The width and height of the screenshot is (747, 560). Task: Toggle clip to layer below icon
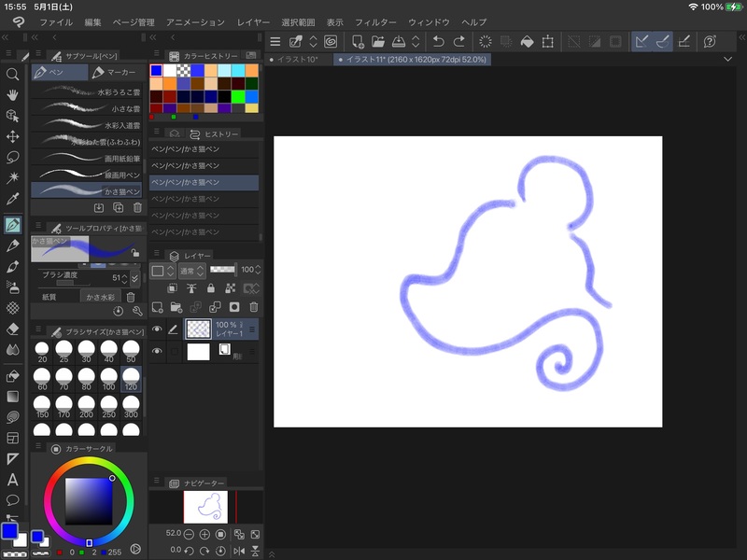(x=172, y=288)
